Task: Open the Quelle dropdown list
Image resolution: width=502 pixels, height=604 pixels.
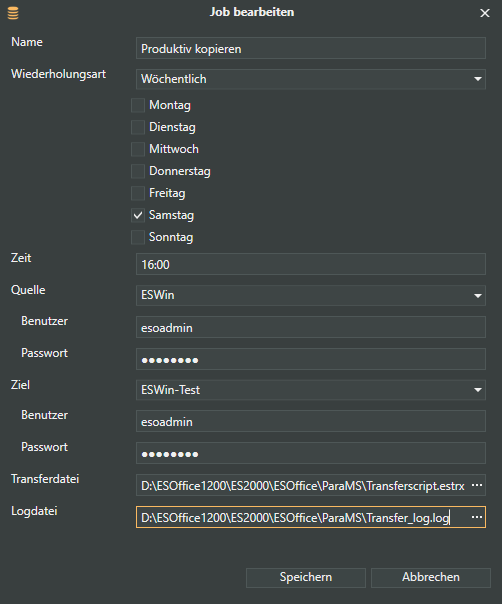Action: (311, 295)
